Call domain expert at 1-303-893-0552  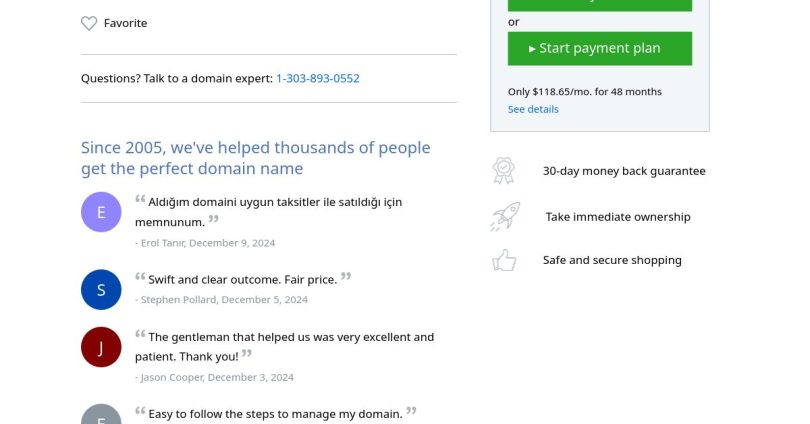(x=318, y=78)
